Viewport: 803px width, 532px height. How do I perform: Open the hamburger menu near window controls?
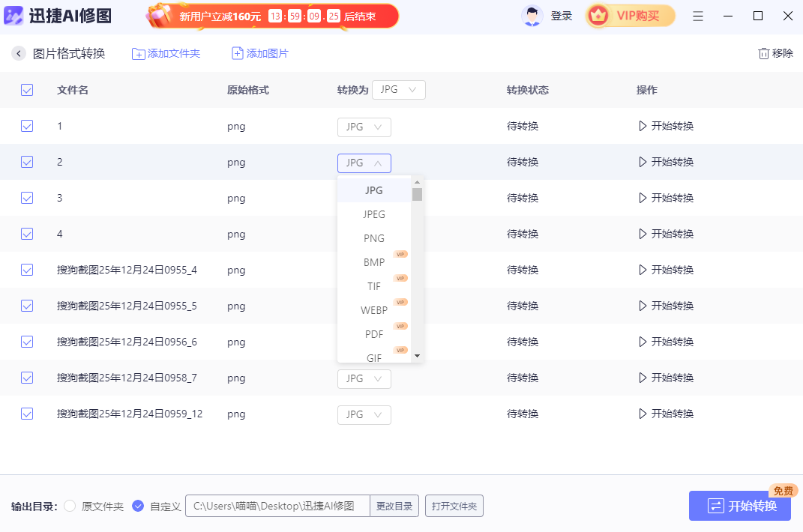698,15
